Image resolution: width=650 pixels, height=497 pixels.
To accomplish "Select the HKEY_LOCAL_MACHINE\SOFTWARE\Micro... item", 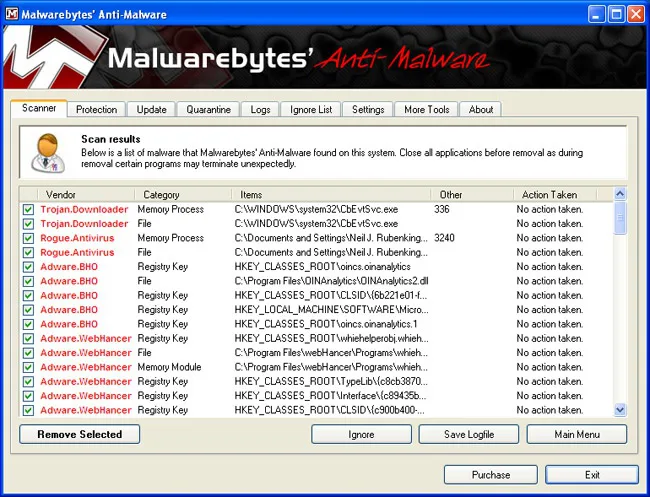I will (x=331, y=310).
